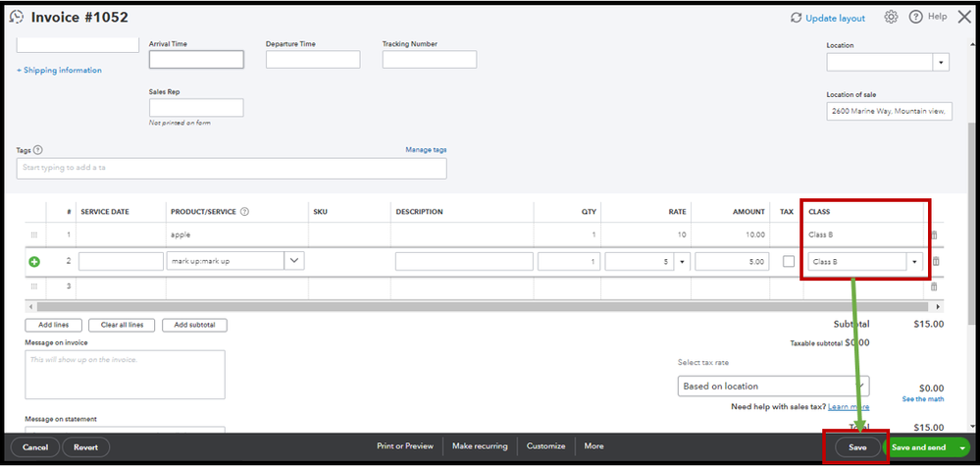Click Customize in the footer
This screenshot has width=980, height=467.
[x=546, y=446]
